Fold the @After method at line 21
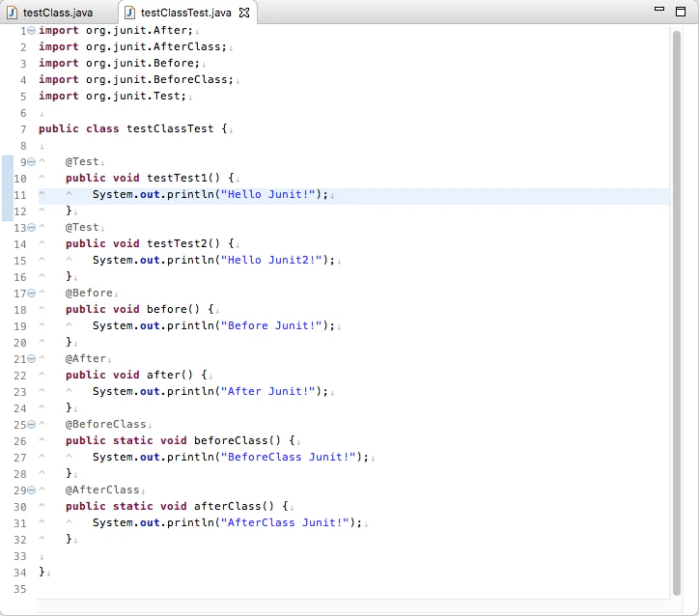The height and width of the screenshot is (616, 699). (x=31, y=359)
